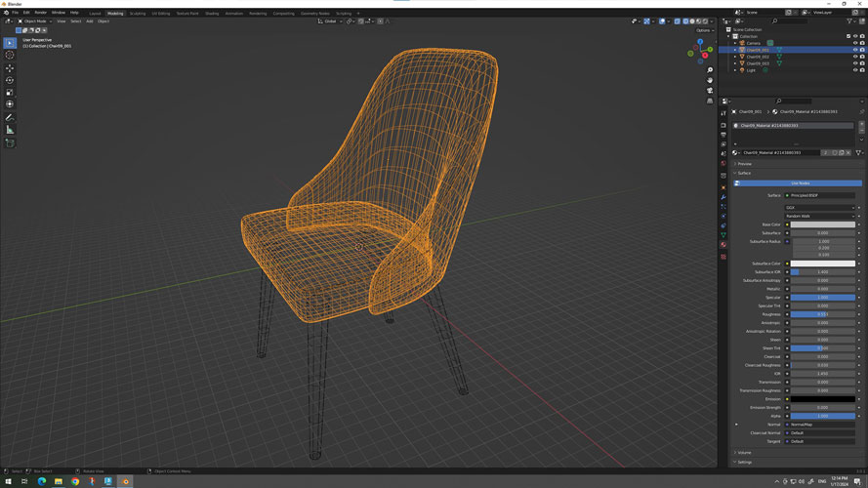Click the Base Color swatch
Viewport: 868px width, 488px height.
822,224
